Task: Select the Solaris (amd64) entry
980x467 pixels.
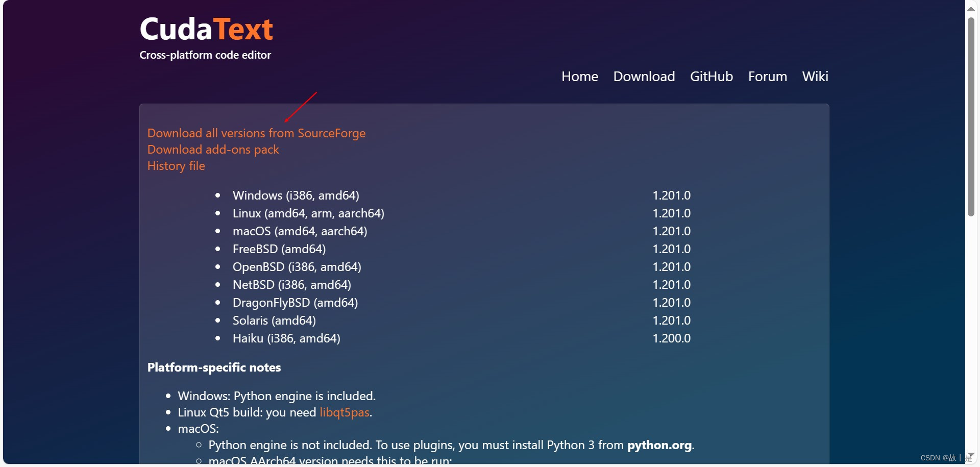Action: (x=274, y=321)
